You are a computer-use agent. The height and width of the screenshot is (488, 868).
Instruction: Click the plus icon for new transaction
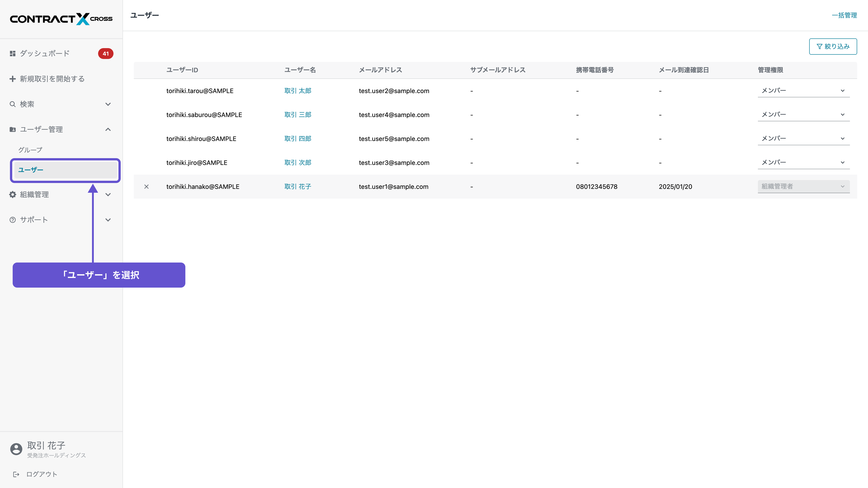tap(12, 79)
